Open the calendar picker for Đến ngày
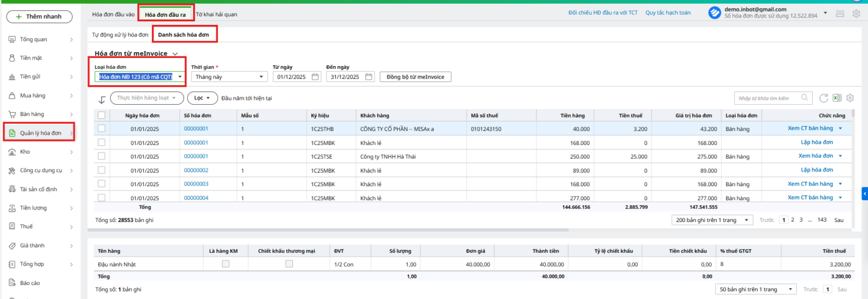 tap(369, 77)
